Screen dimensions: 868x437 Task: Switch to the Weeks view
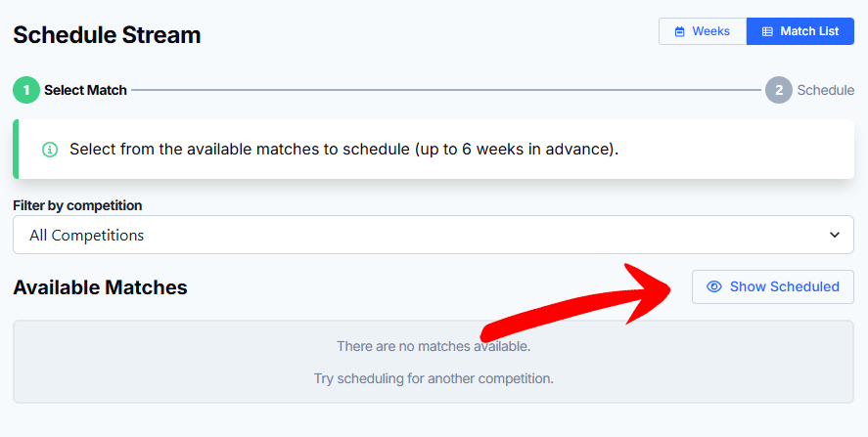point(702,31)
